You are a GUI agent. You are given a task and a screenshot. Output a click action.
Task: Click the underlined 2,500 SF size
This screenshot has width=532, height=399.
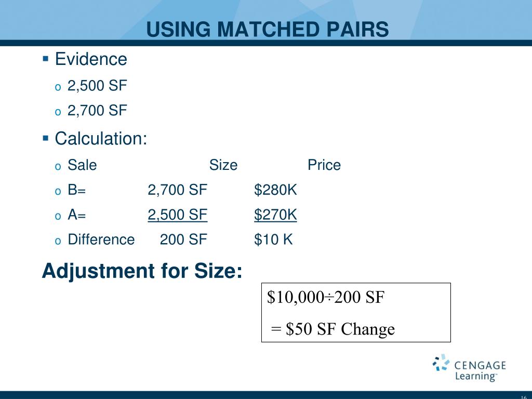178,215
